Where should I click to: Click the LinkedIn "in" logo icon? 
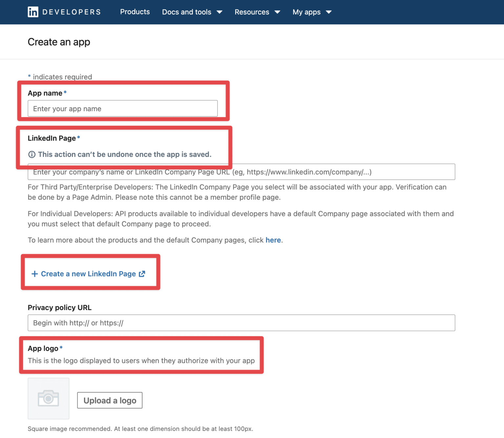pyautogui.click(x=33, y=12)
